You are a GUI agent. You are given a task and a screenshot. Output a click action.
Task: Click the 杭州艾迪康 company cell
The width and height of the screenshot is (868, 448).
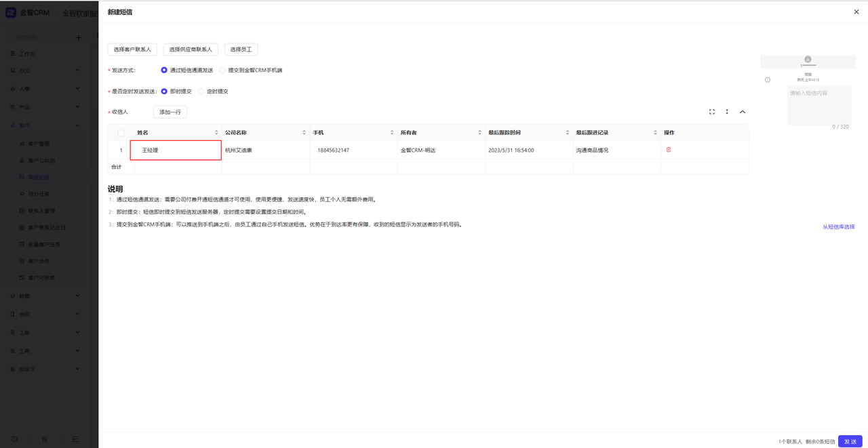(x=266, y=150)
